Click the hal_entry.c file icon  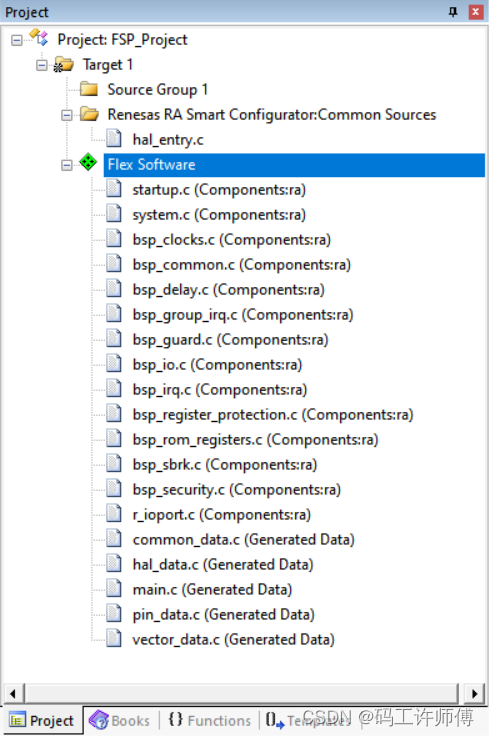point(114,139)
